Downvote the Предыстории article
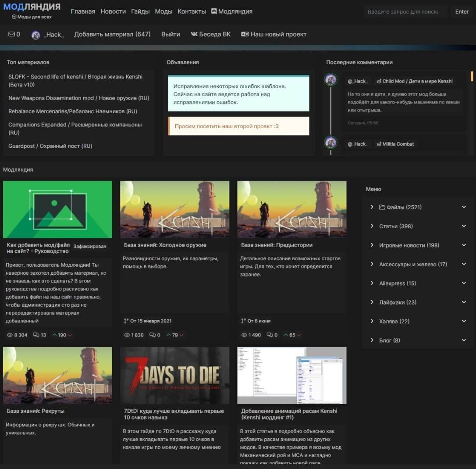Screen dimensions: 476x469 point(298,335)
